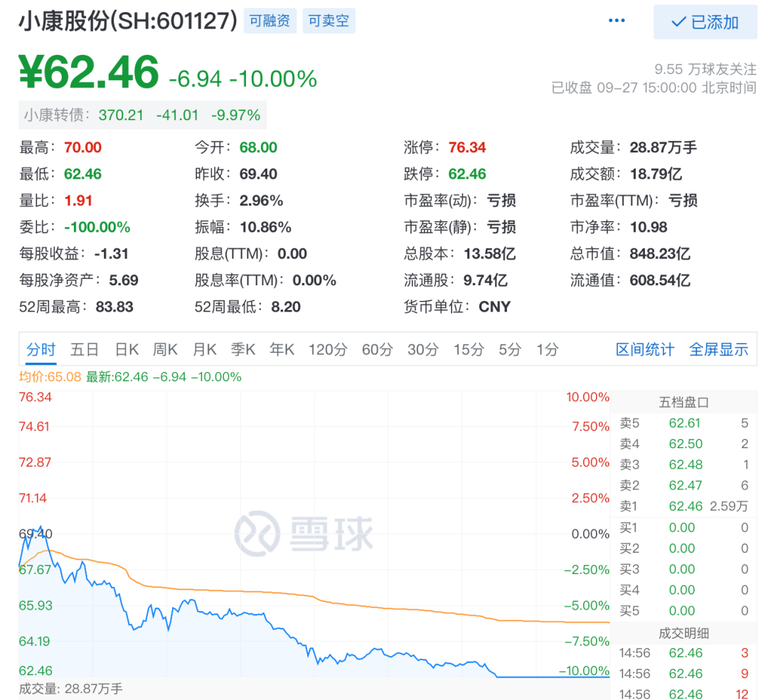768x700 pixels.
Task: Select the 60分 interval tab
Action: coord(378,350)
